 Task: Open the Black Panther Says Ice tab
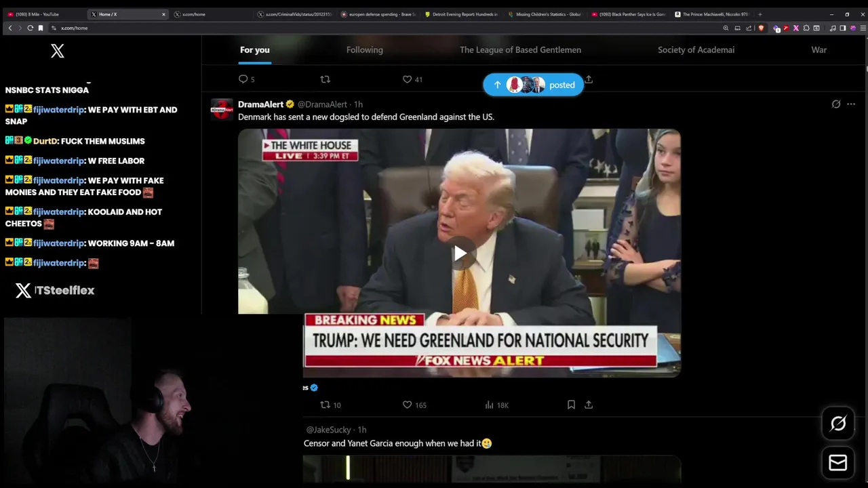(x=629, y=14)
